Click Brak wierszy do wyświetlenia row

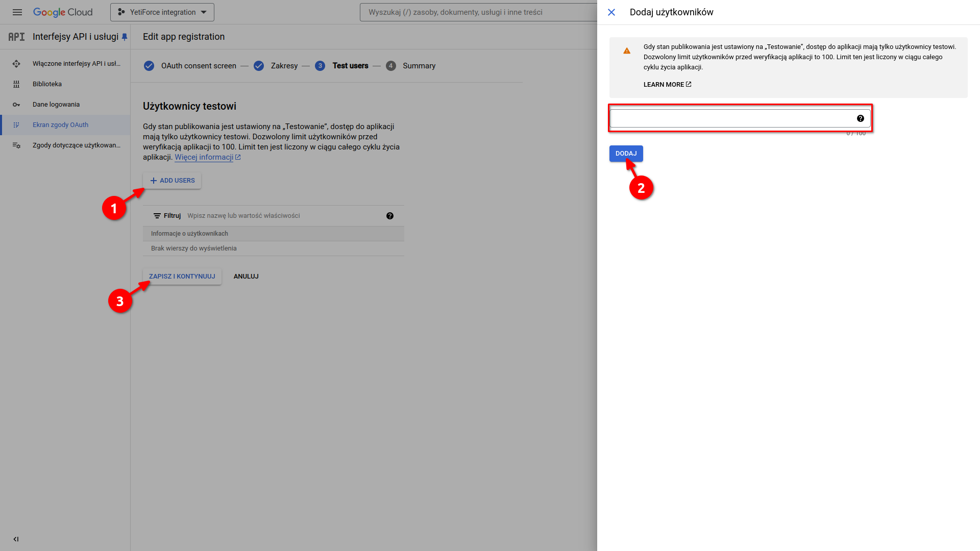[x=274, y=248]
